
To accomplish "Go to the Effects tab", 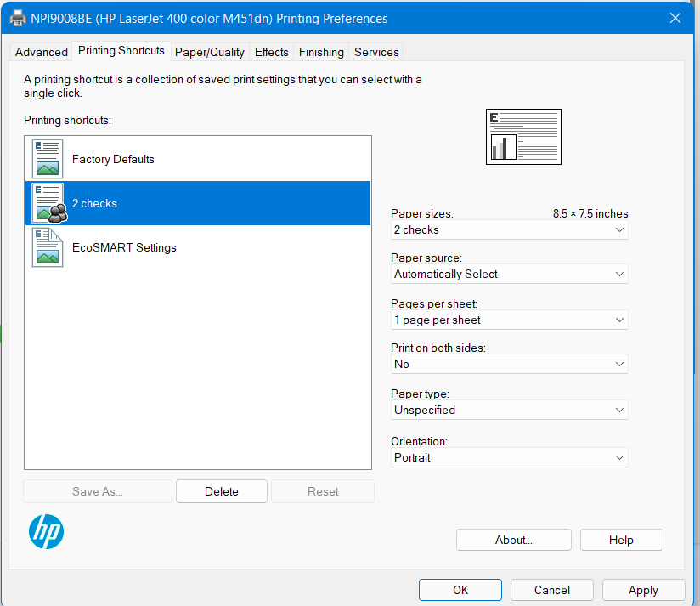I will pos(271,52).
